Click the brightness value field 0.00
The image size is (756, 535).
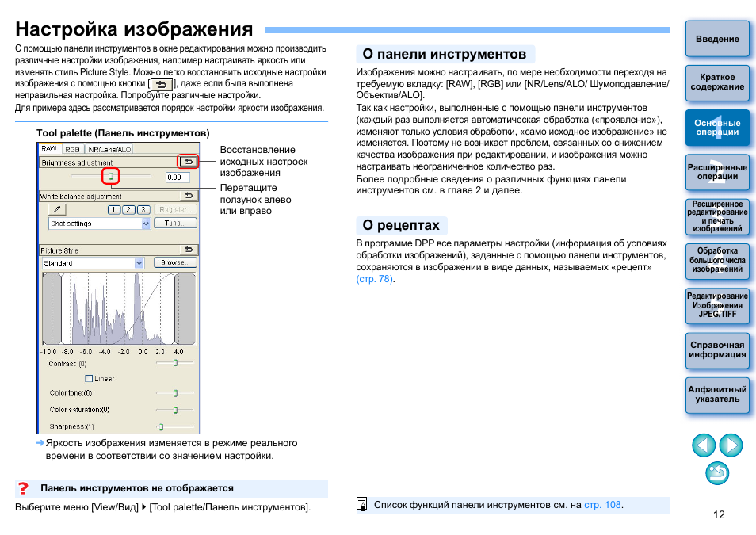click(x=177, y=178)
